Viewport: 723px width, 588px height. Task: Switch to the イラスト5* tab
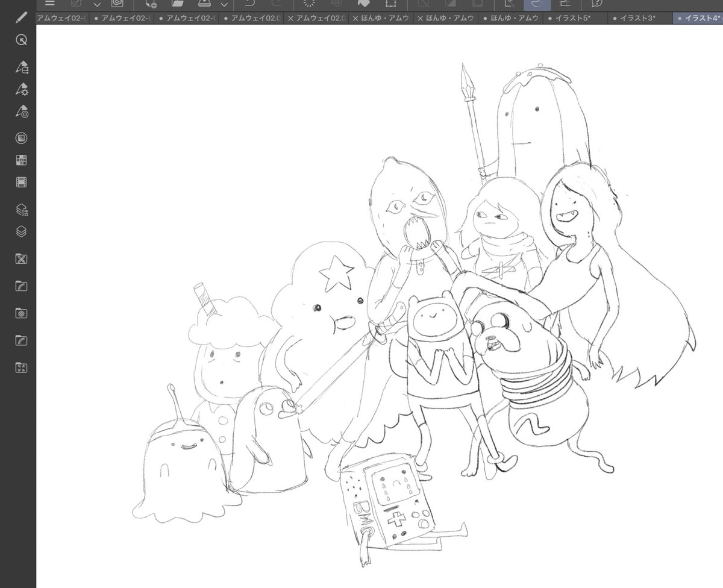tap(575, 18)
